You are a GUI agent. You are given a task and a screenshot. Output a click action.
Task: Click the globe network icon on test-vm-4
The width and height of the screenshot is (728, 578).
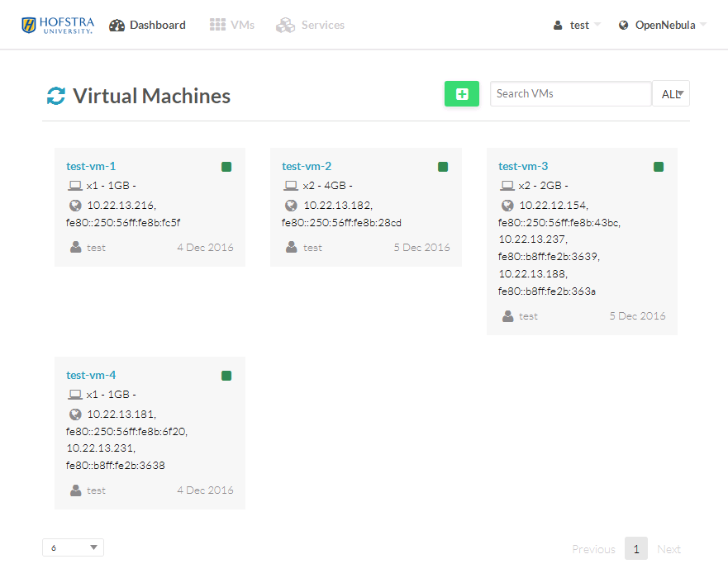tap(76, 414)
